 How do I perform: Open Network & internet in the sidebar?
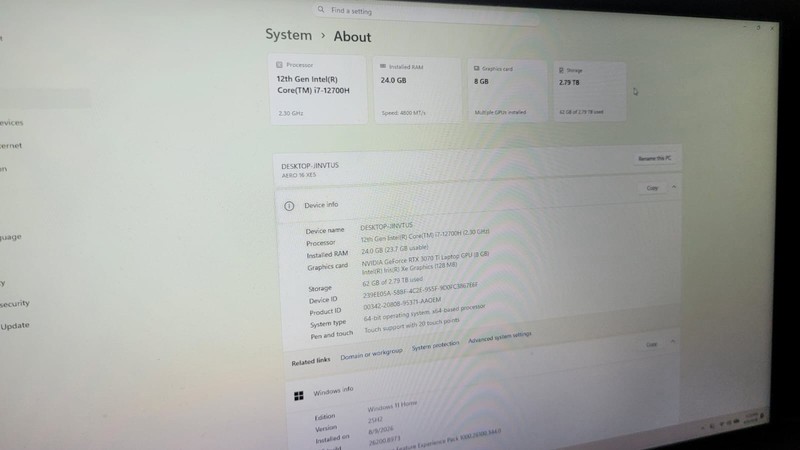(11, 145)
